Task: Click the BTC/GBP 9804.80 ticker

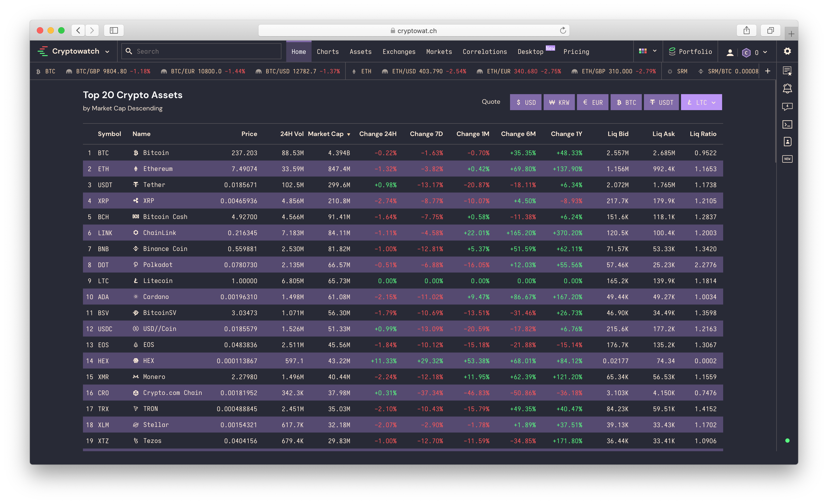Action: 108,71
